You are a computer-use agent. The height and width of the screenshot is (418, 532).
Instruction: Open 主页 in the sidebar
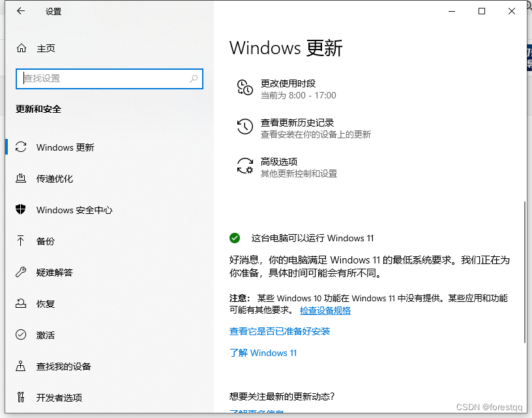click(46, 48)
